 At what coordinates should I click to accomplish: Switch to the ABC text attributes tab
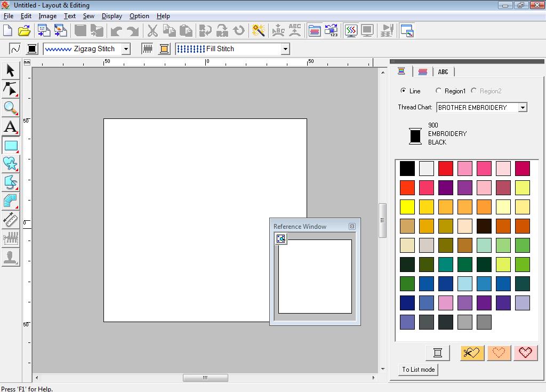point(443,71)
